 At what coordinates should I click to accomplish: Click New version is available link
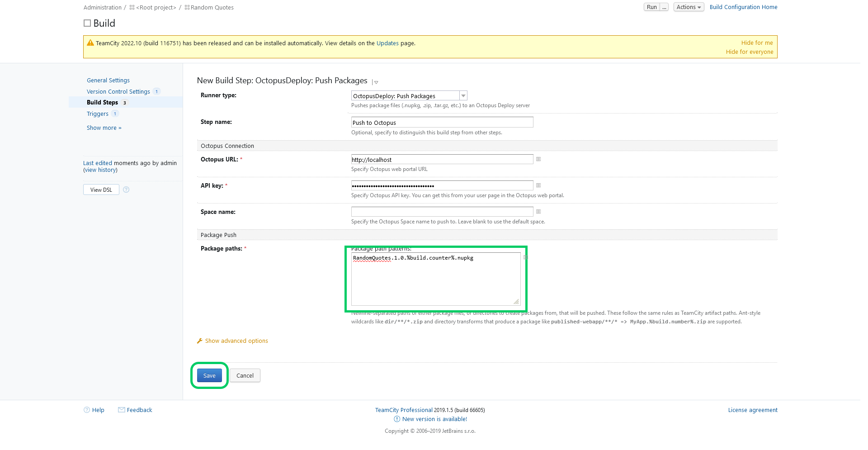coord(434,419)
